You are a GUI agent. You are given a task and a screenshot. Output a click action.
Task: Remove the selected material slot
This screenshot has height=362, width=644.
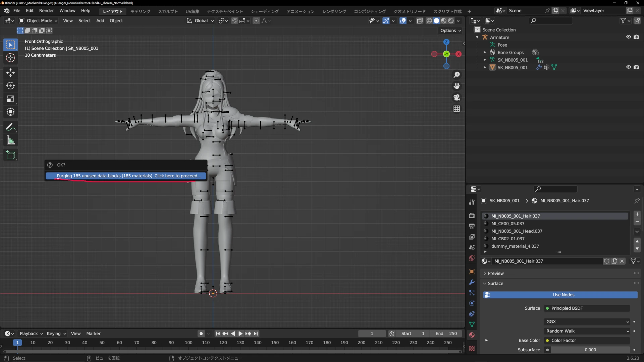[x=637, y=222]
